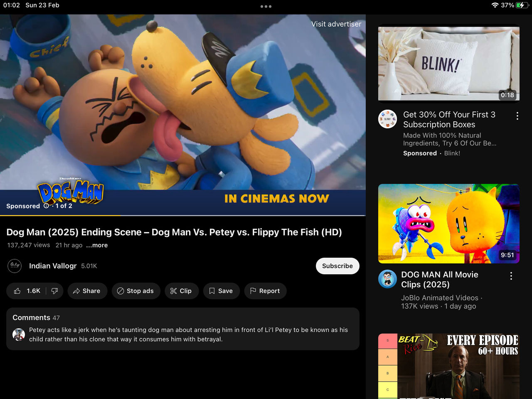
Task: Open ad info icon next to Sponsored
Action: tap(46, 206)
